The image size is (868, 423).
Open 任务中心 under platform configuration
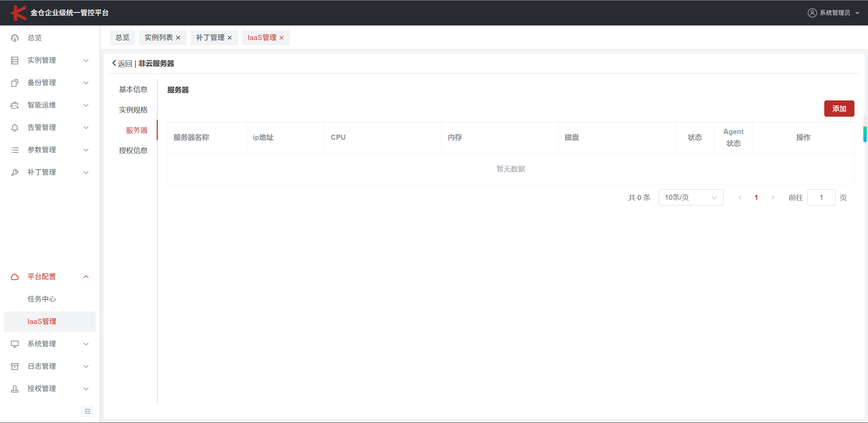42,299
